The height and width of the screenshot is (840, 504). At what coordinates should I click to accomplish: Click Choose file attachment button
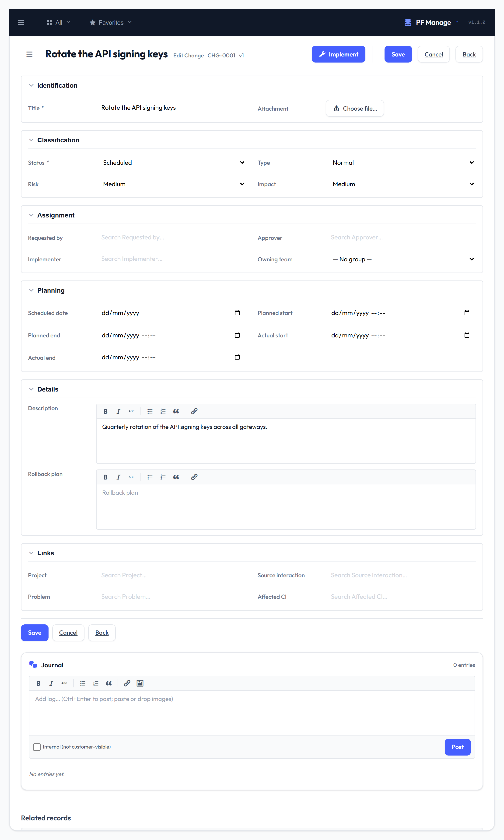[355, 108]
